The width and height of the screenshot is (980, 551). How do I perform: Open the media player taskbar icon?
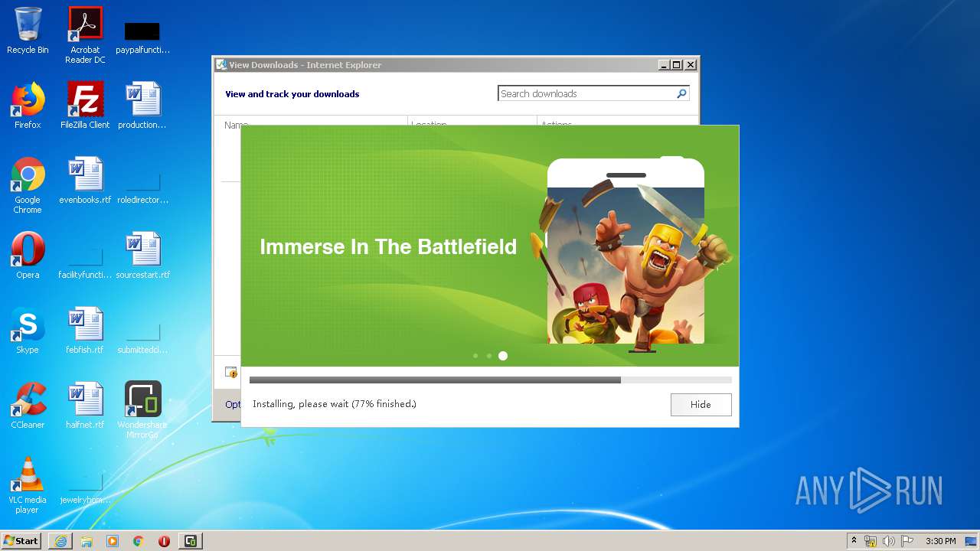[x=113, y=541]
